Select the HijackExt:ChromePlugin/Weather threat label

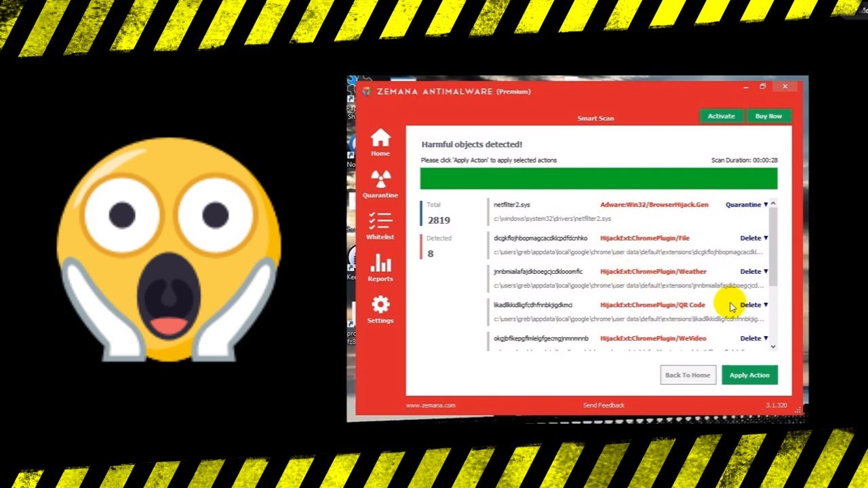pyautogui.click(x=653, y=271)
